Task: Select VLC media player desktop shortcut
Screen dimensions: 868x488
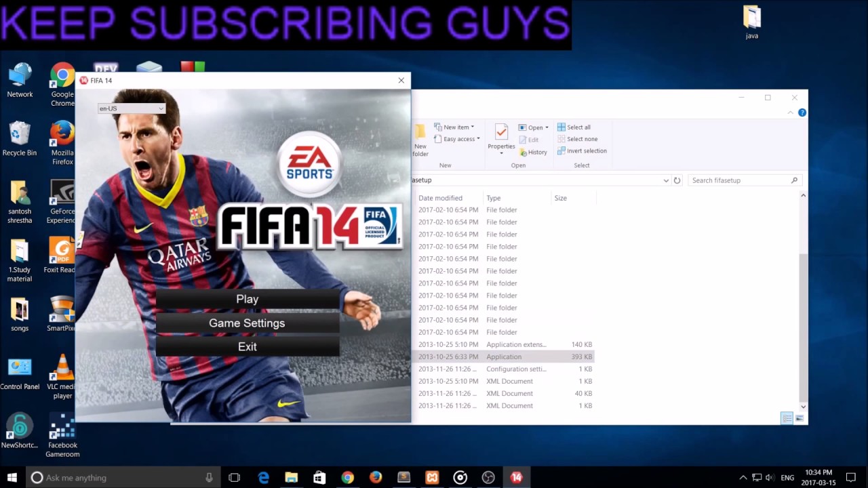Action: point(62,377)
